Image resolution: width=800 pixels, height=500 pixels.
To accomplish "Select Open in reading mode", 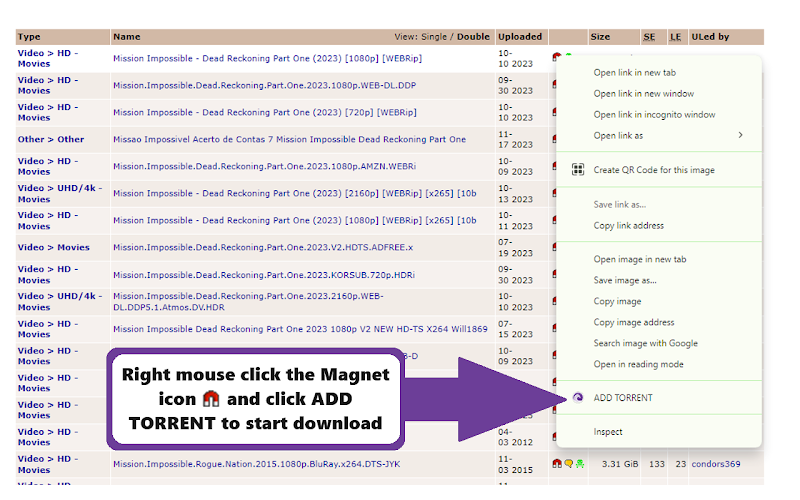I will (x=638, y=364).
